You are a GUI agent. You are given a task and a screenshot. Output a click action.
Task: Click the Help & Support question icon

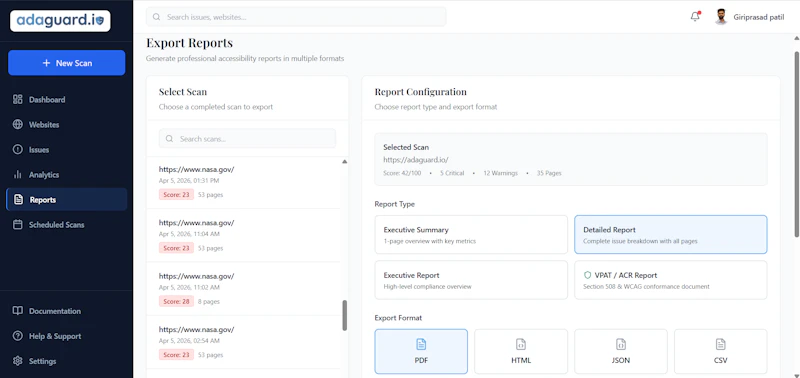coord(18,336)
